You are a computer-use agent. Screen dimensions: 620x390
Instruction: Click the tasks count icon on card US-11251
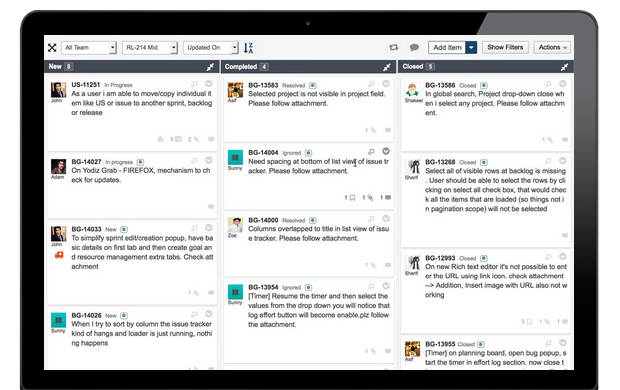coord(178,139)
